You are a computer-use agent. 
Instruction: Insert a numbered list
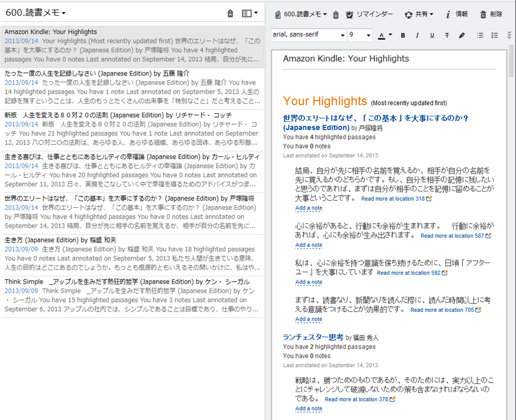(495, 35)
